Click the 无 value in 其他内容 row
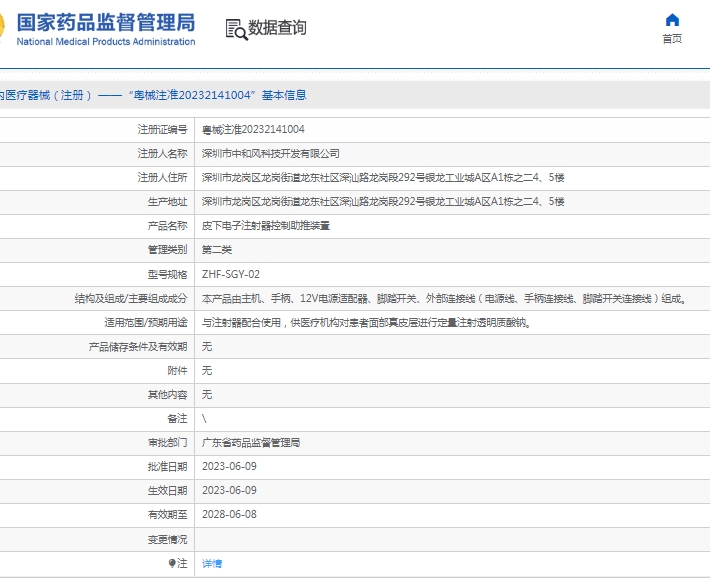The height and width of the screenshot is (585, 710). tap(207, 394)
